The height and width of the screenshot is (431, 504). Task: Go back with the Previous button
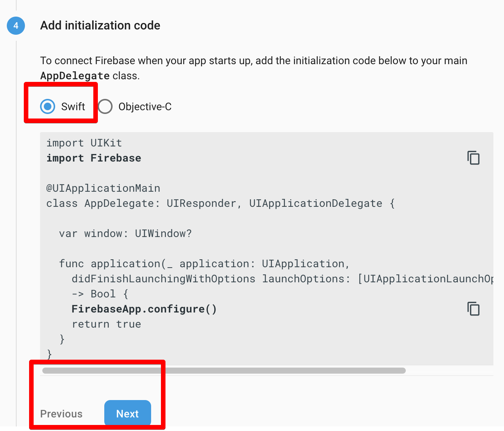[x=61, y=414]
